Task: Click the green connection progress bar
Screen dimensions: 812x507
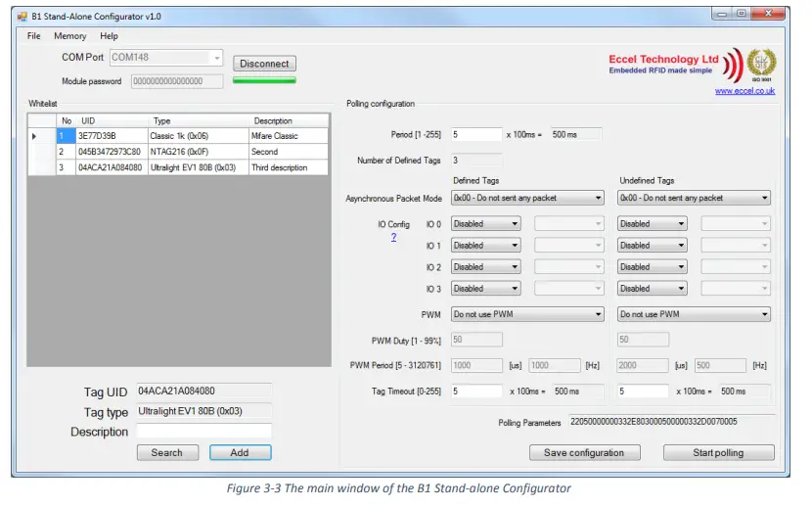Action: 263,80
